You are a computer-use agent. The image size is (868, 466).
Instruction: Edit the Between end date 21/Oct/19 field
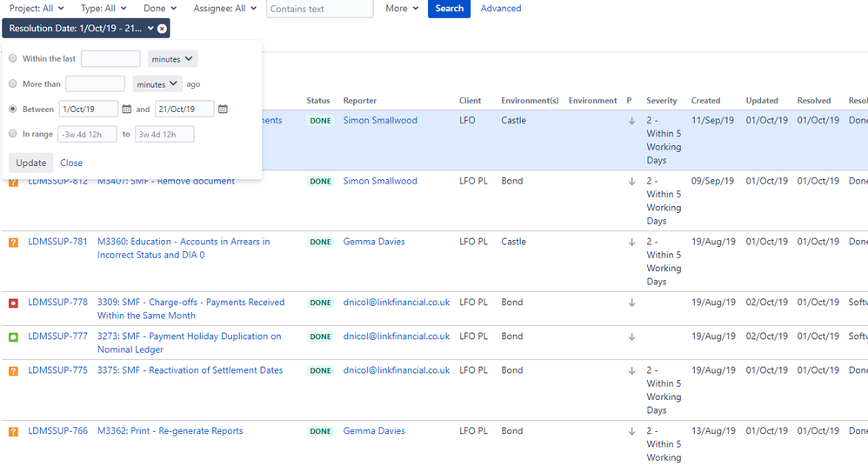pos(184,109)
